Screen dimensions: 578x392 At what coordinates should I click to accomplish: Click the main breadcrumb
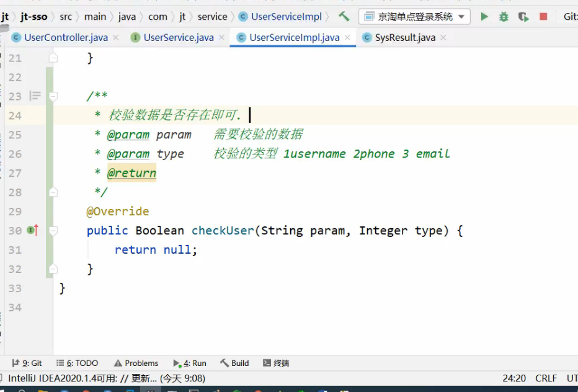(95, 17)
